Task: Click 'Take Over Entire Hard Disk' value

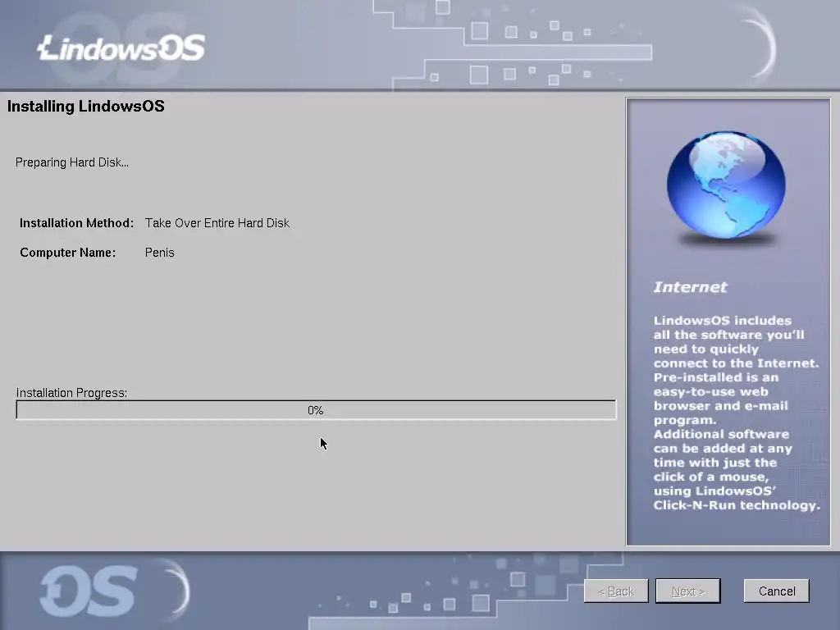Action: pyautogui.click(x=217, y=223)
